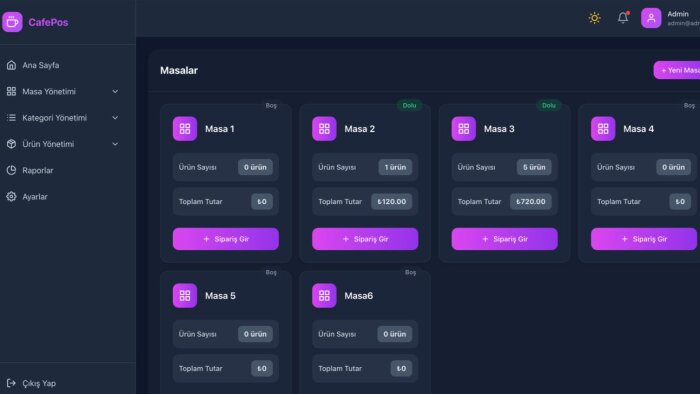The height and width of the screenshot is (394, 700).
Task: Click Sipariş Gir for Masa 3
Action: [x=504, y=239]
